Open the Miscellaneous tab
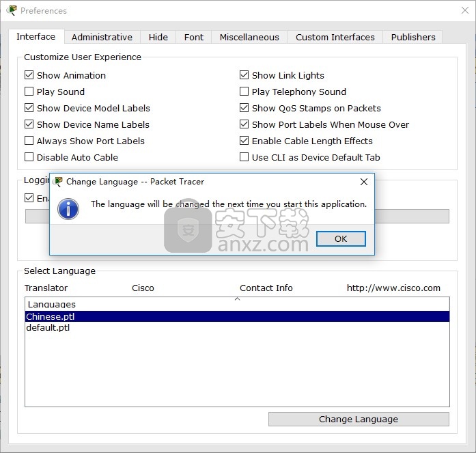 249,38
